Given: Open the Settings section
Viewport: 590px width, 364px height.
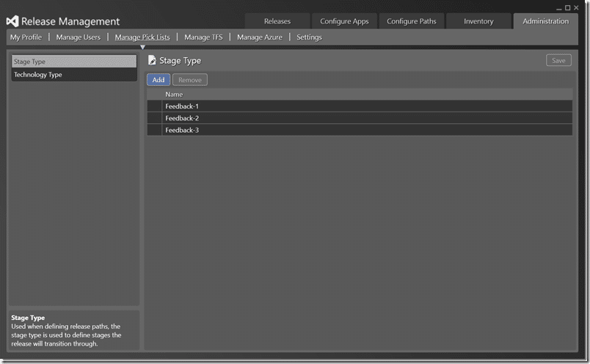Looking at the screenshot, I should (309, 37).
